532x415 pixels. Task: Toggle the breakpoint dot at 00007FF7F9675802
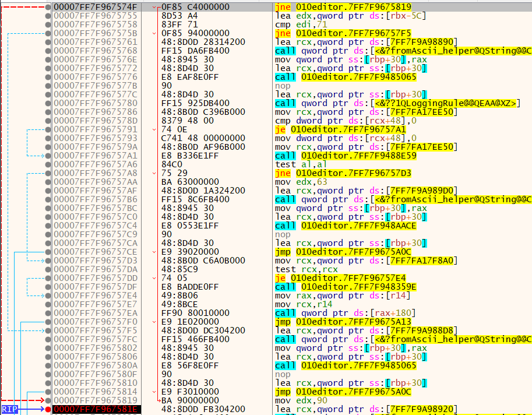click(48, 348)
